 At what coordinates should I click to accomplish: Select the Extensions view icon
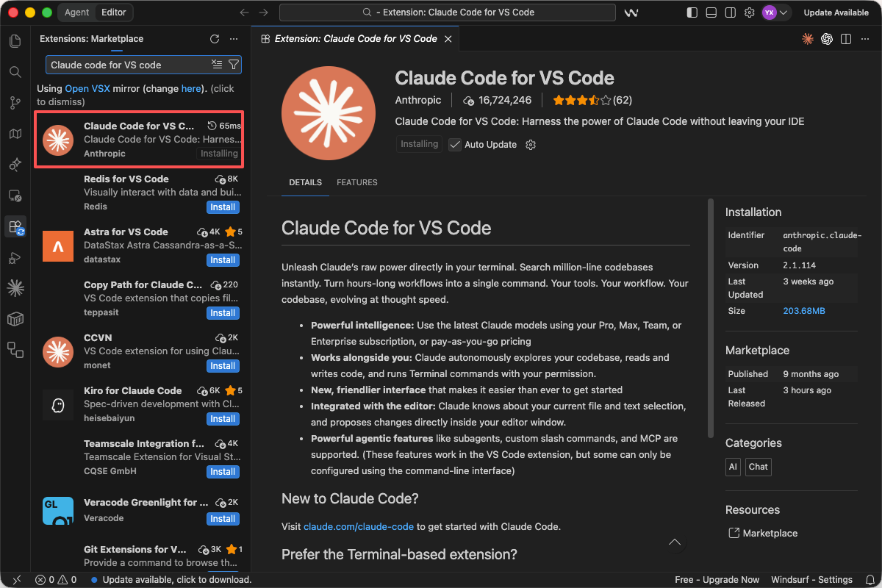click(15, 226)
